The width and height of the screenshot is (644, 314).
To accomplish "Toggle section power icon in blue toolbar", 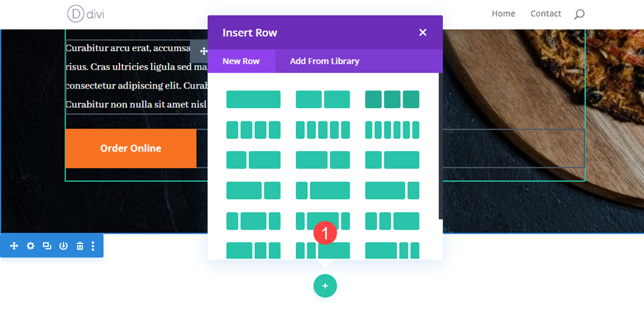I will click(63, 246).
